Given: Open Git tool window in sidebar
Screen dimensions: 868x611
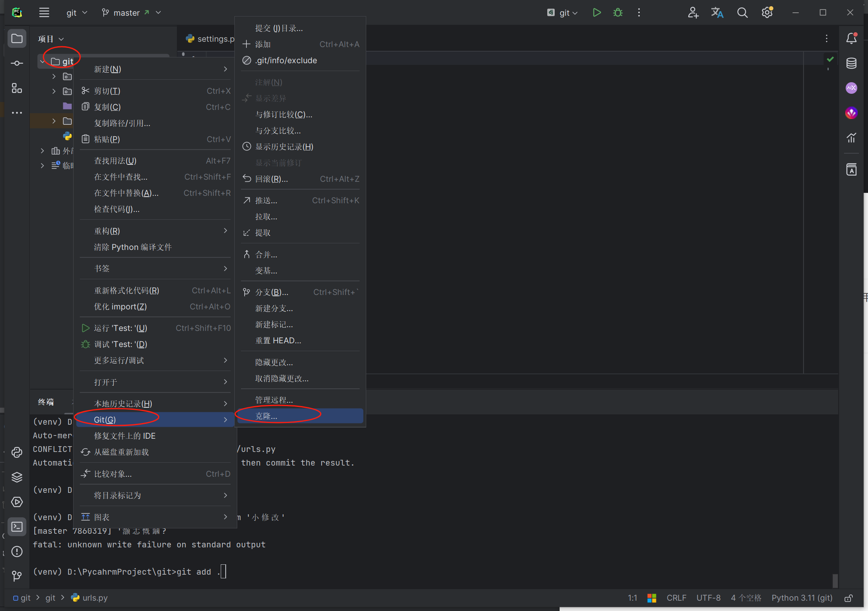Looking at the screenshot, I should pyautogui.click(x=17, y=576).
